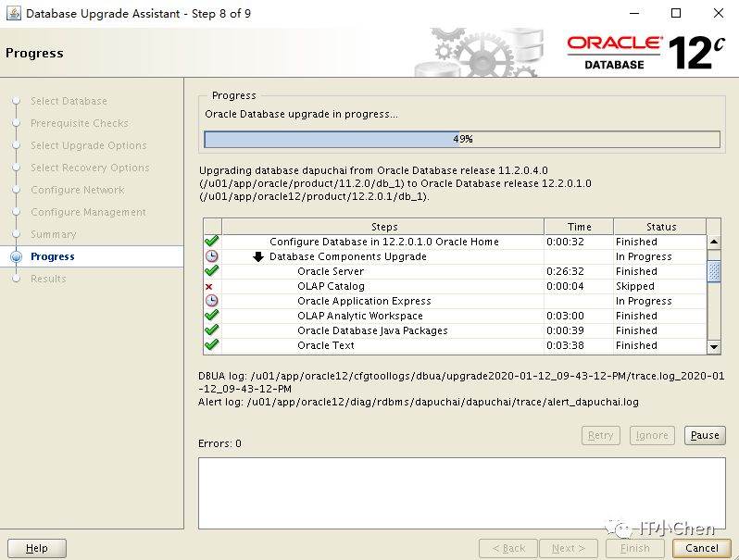Screen dimensions: 739x560
Task: Click the DBUA log path text
Action: (461, 382)
